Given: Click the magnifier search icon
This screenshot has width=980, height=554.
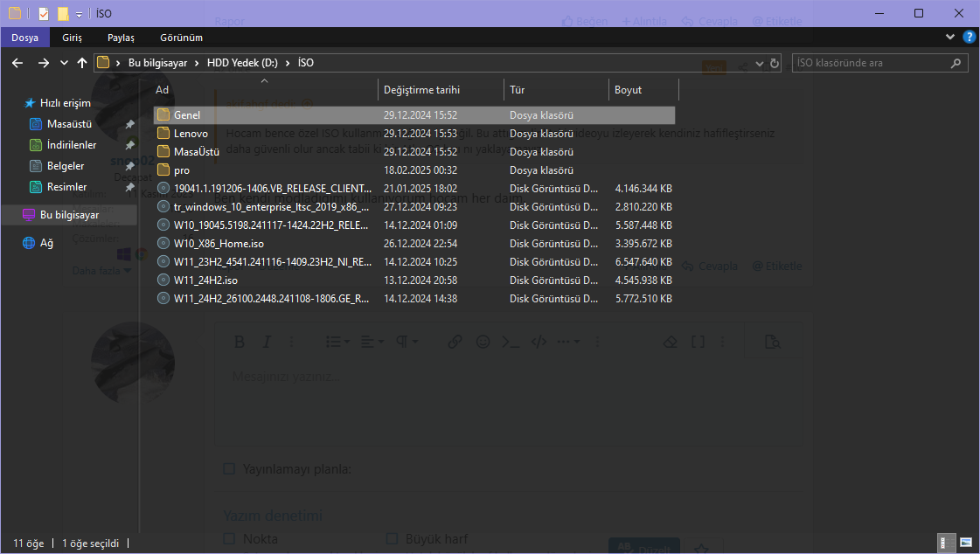Looking at the screenshot, I should coord(956,62).
